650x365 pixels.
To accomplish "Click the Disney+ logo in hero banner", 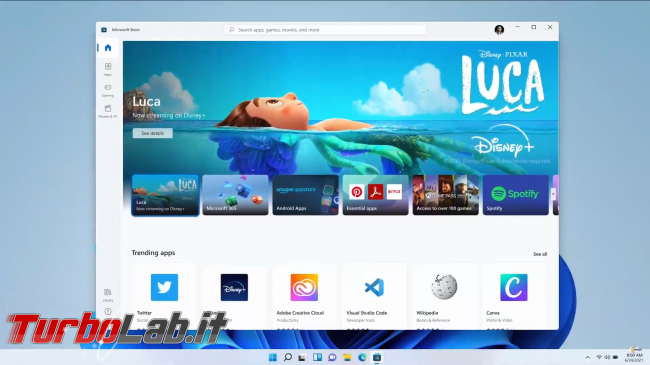I will [x=504, y=142].
